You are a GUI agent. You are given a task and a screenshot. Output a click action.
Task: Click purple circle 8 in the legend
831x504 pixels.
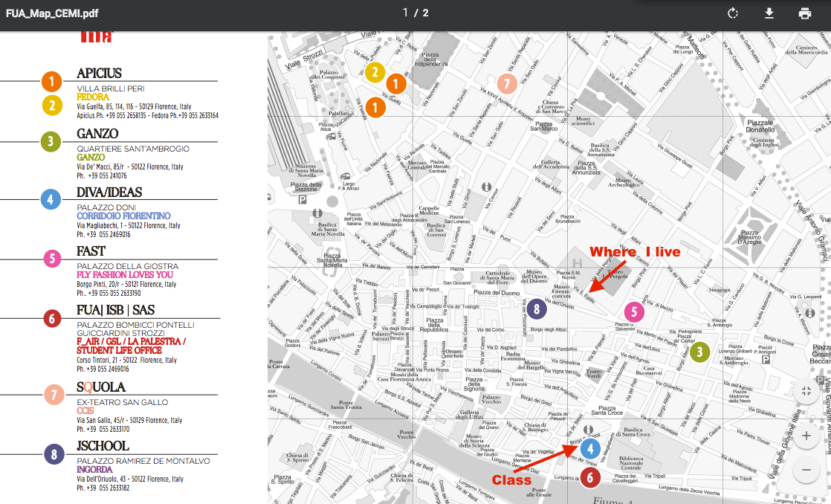(x=54, y=454)
